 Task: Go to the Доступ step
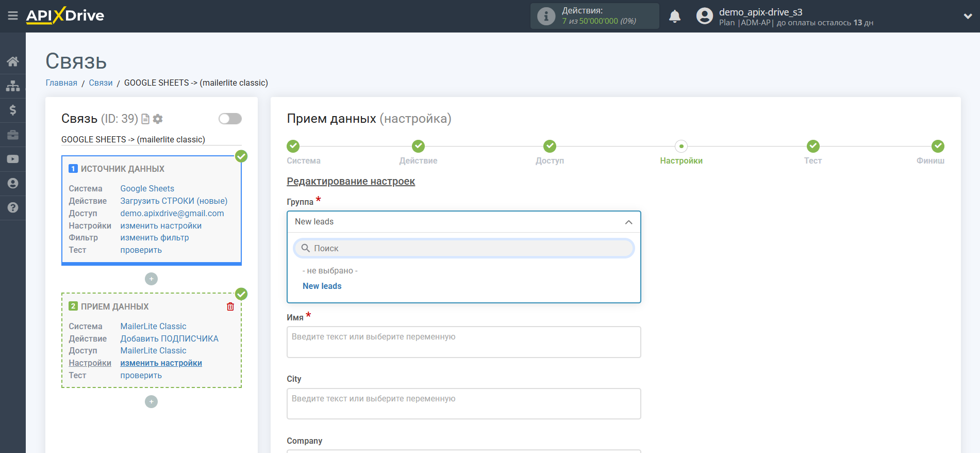(550, 147)
